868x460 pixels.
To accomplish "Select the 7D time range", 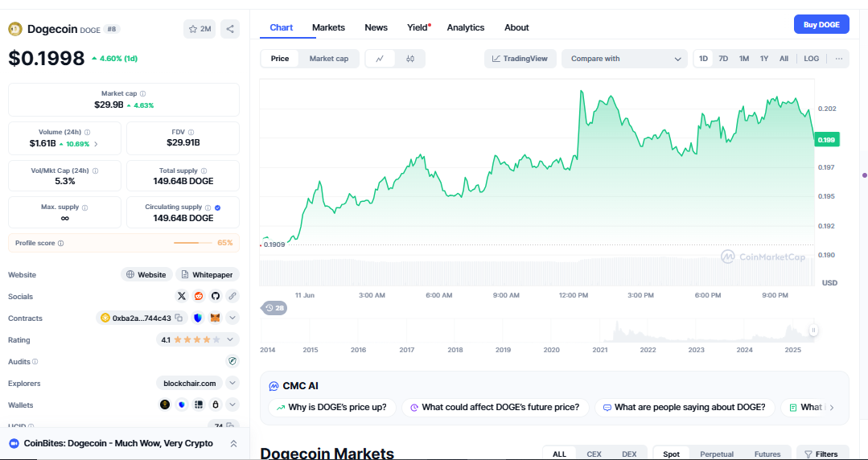I will pos(723,59).
